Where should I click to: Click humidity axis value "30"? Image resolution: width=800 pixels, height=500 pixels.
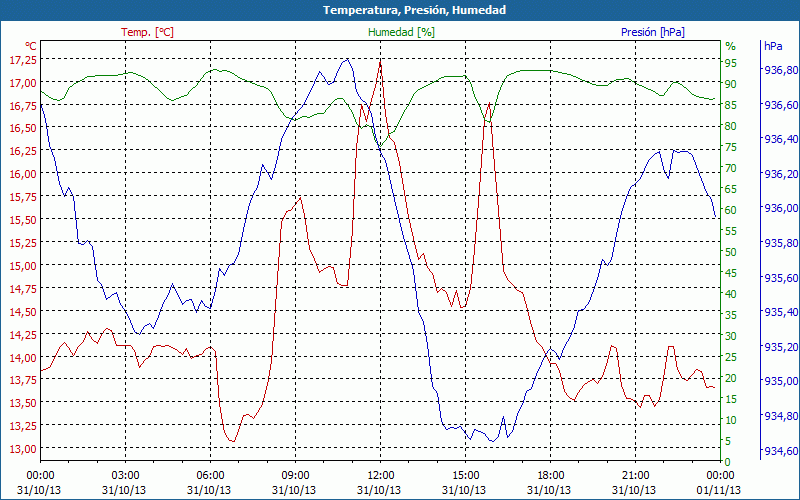[731, 336]
